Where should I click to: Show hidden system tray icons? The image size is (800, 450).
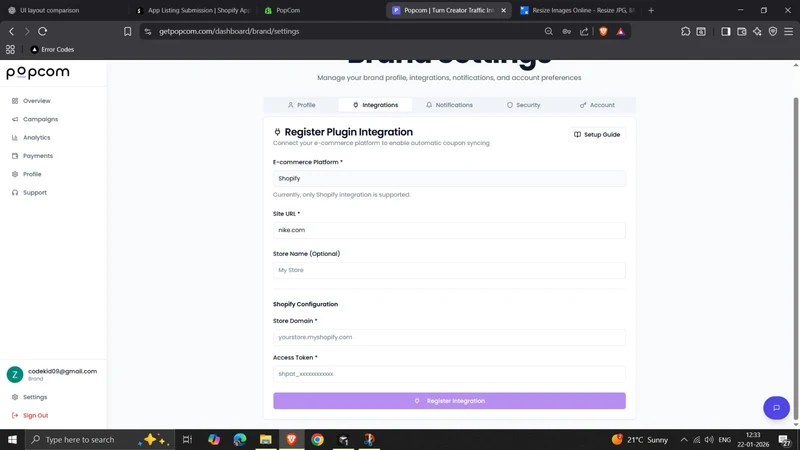tap(684, 440)
